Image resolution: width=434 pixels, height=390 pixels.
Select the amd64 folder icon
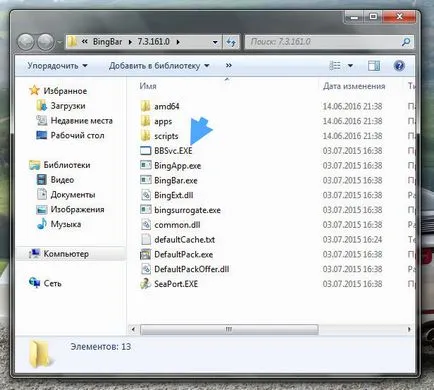[x=145, y=106]
